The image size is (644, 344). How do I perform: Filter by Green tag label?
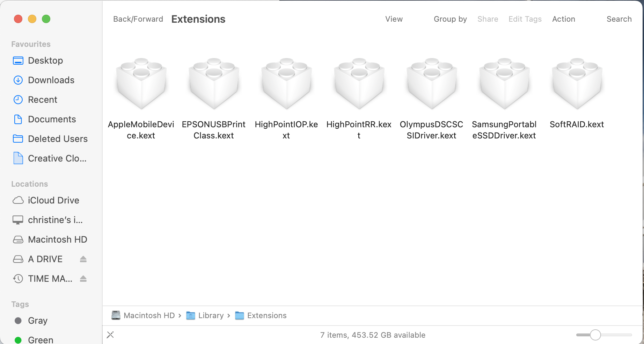click(x=41, y=340)
